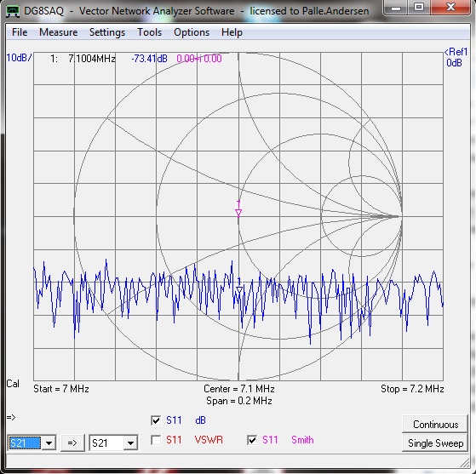This screenshot has height=474, width=476.
Task: Open the Help menu
Action: tap(232, 32)
